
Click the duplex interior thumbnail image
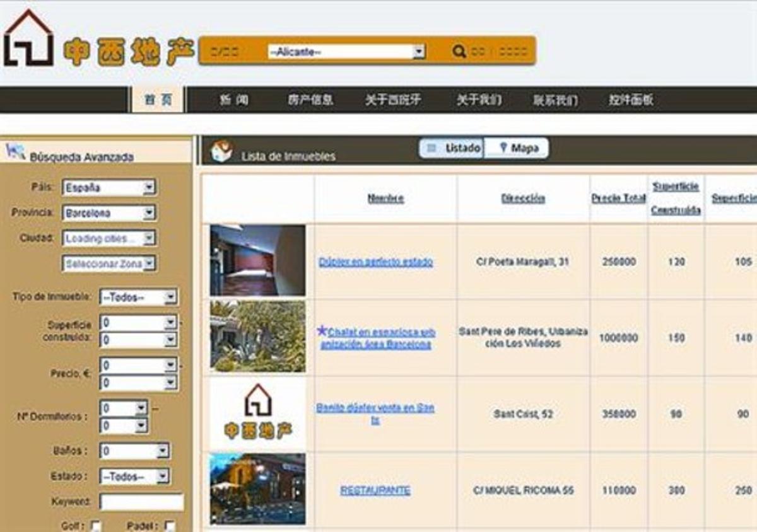(x=257, y=260)
